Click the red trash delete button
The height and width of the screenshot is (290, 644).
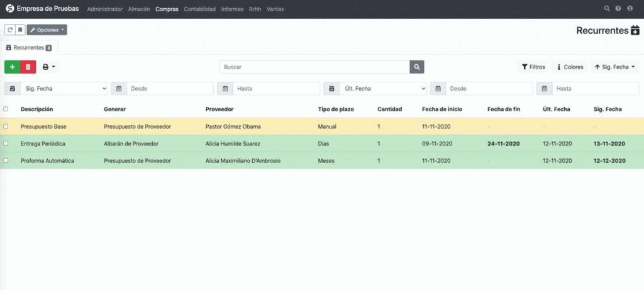(28, 67)
